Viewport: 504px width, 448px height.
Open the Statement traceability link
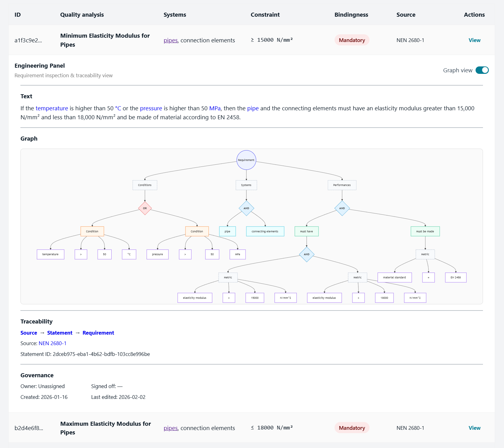point(60,333)
